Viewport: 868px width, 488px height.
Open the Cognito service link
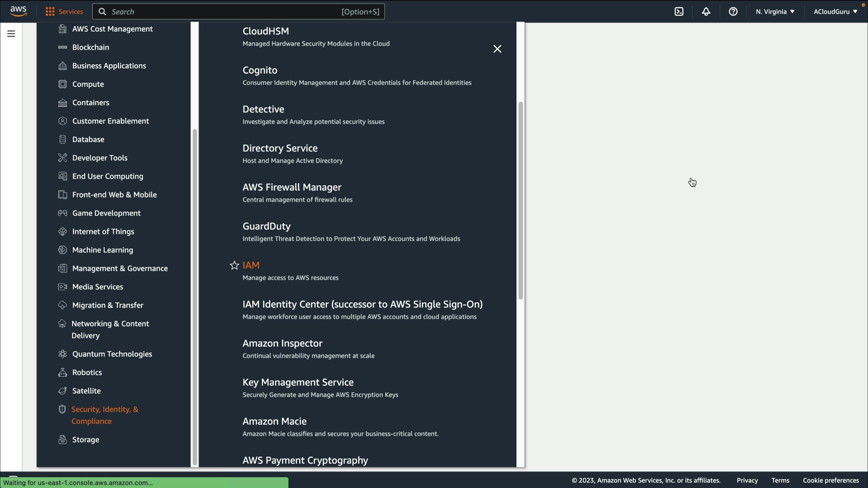[260, 70]
